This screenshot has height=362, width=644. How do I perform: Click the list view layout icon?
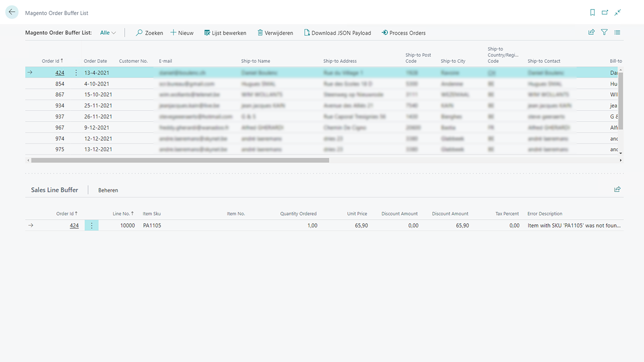617,32
